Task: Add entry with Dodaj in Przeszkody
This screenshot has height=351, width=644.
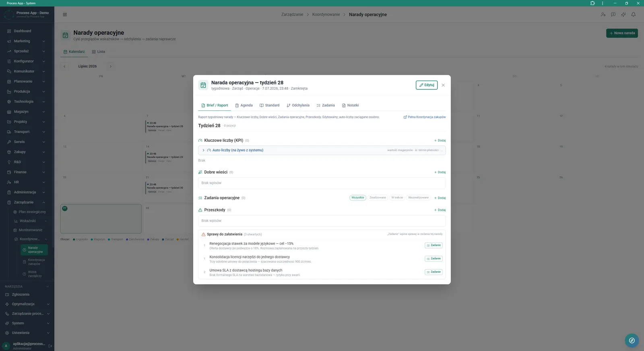Action: click(440, 210)
